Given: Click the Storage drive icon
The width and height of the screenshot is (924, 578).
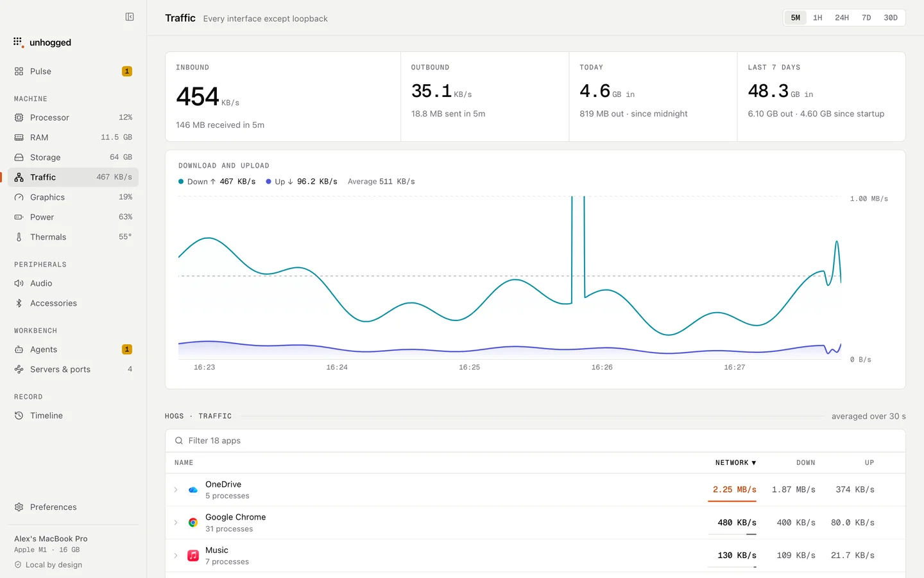Looking at the screenshot, I should 19,157.
